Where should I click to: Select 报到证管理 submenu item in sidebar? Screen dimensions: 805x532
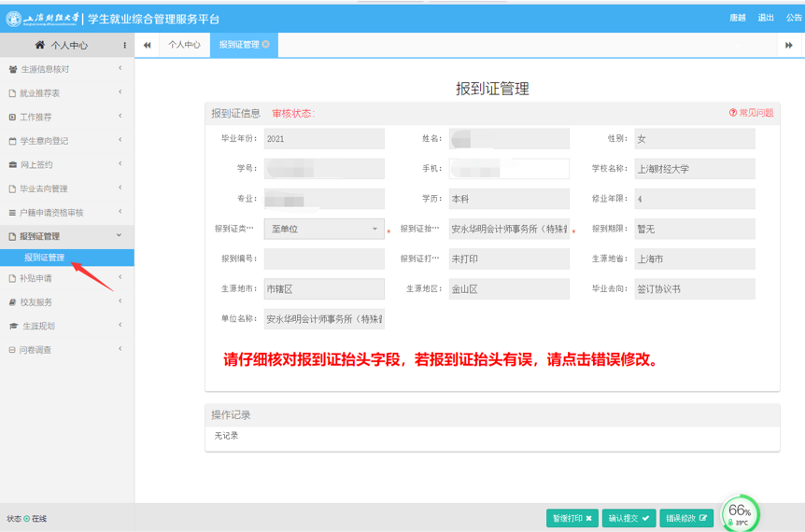point(67,258)
